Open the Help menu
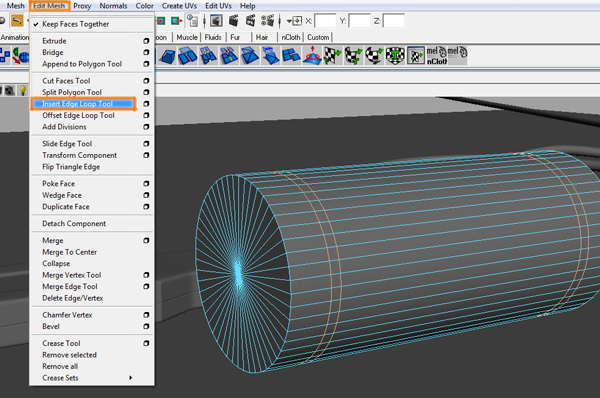The width and height of the screenshot is (600, 398). tap(248, 6)
